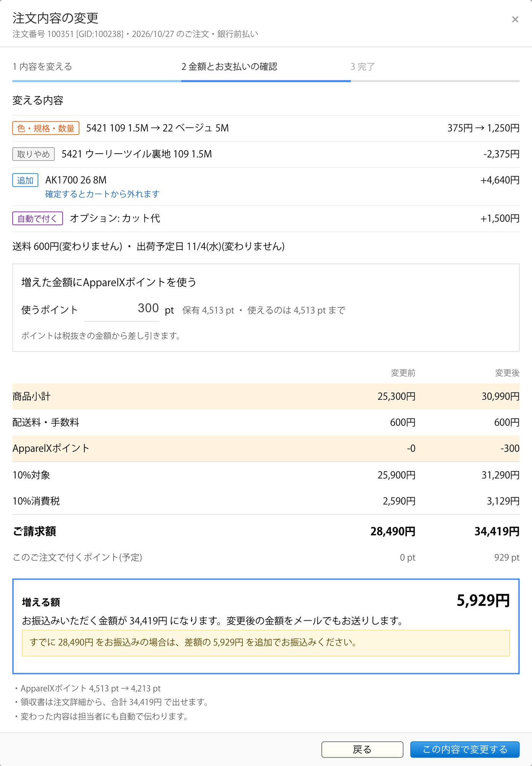Click 5421 ウーリーツイル裏地 109 1.5M text
532x766 pixels.
coord(137,154)
